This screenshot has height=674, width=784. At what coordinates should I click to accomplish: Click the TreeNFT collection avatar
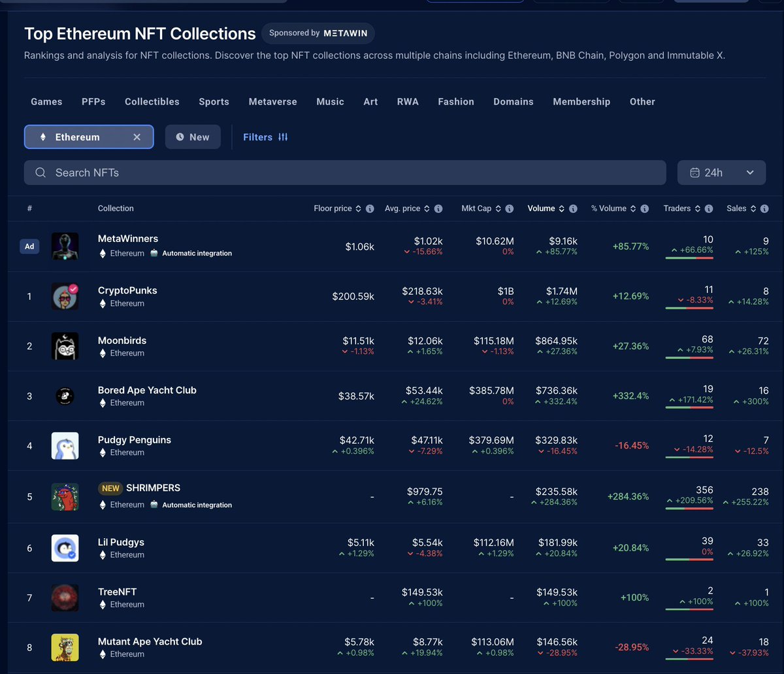point(65,598)
